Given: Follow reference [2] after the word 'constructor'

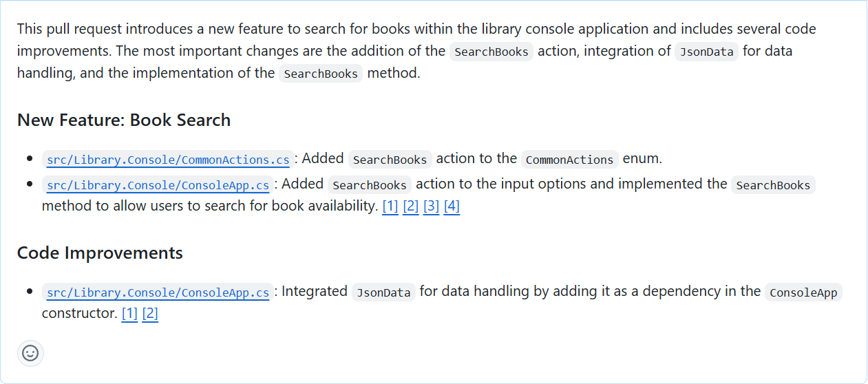Looking at the screenshot, I should pyautogui.click(x=150, y=314).
